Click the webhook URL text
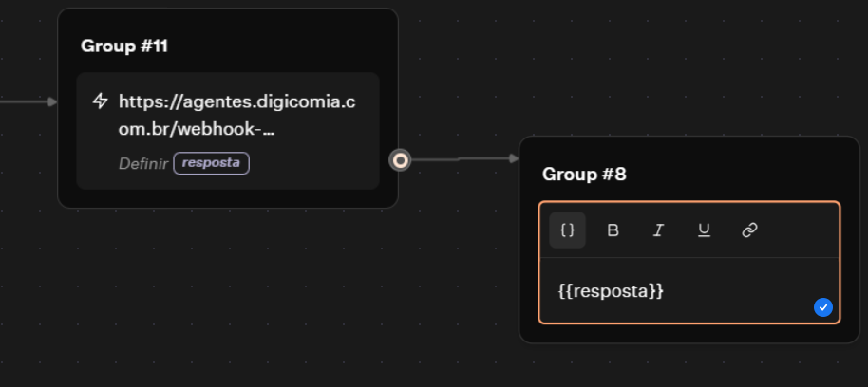Image resolution: width=868 pixels, height=387 pixels. click(x=236, y=115)
